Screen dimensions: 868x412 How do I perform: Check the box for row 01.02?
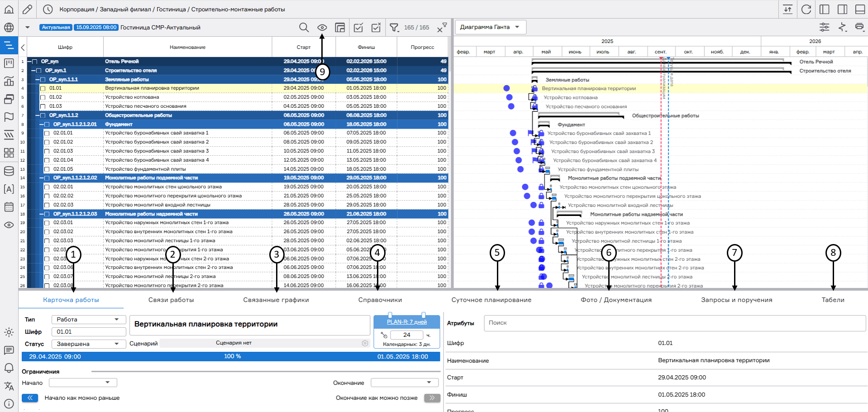click(x=43, y=97)
